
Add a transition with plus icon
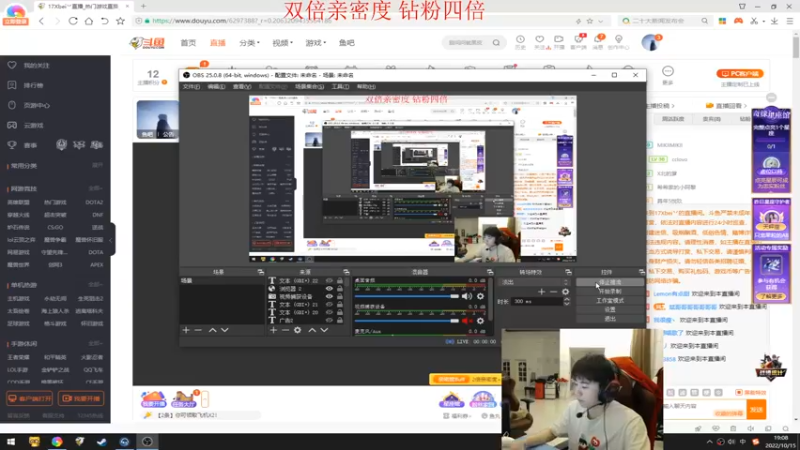coord(541,292)
